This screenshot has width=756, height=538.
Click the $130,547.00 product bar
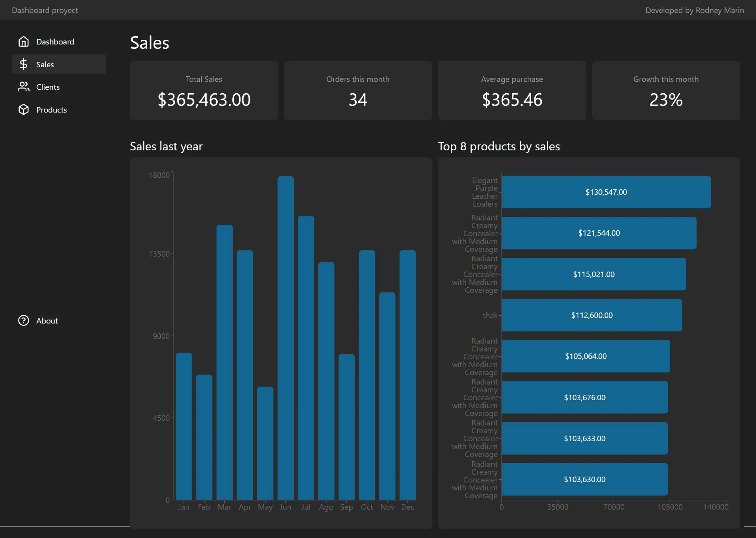(606, 192)
